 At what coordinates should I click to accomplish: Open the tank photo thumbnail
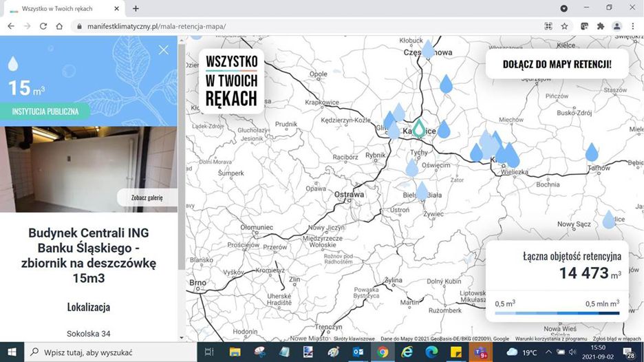coord(89,169)
